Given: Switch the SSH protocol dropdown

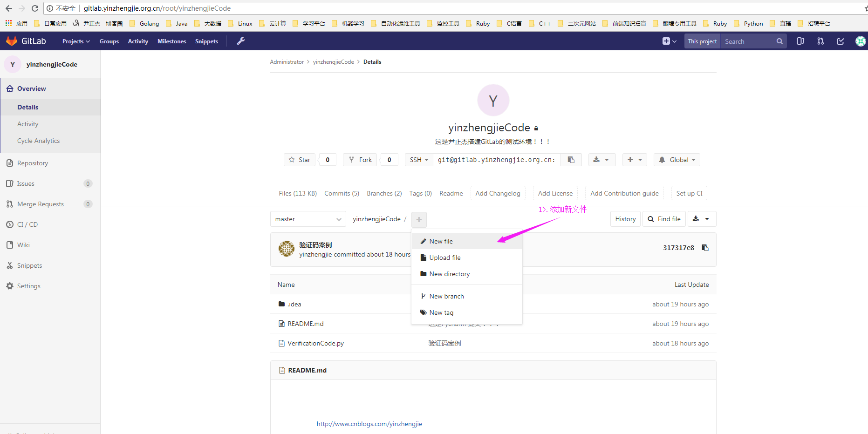Looking at the screenshot, I should click(419, 160).
